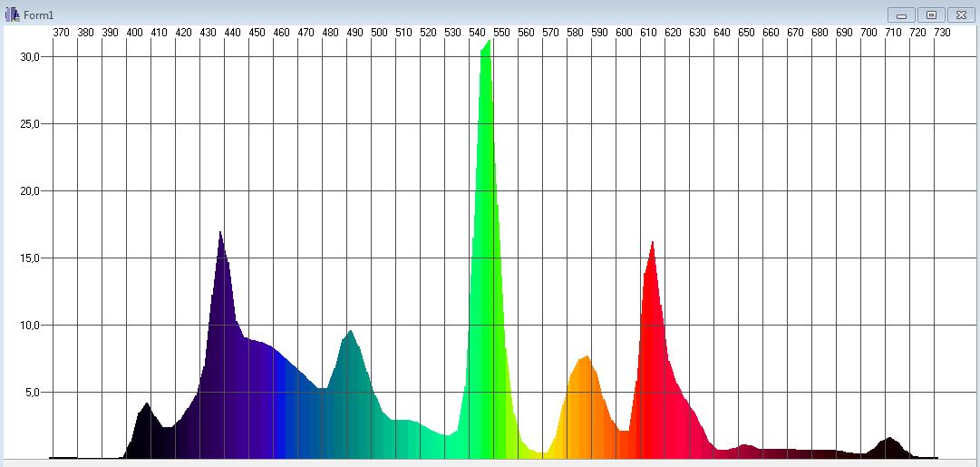Click the 480 wavelength label
The width and height of the screenshot is (980, 467).
click(x=330, y=33)
